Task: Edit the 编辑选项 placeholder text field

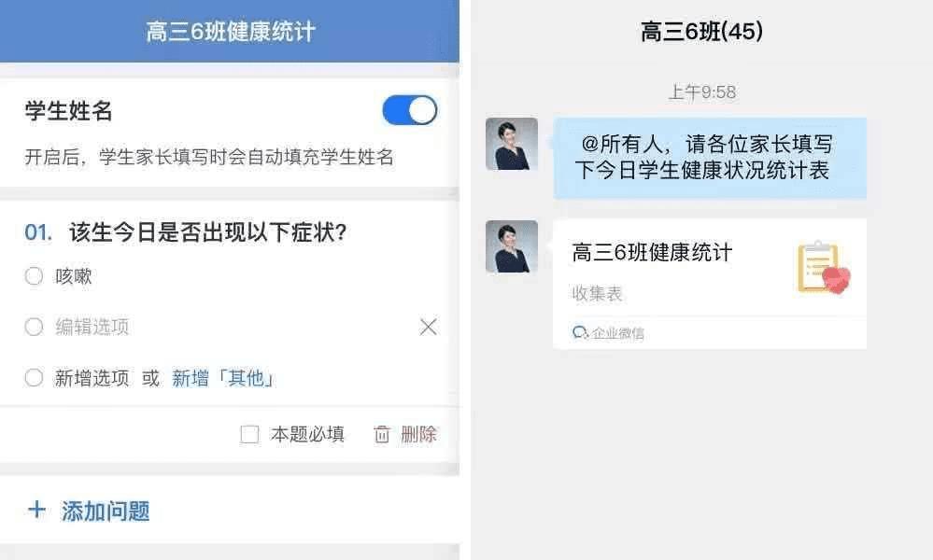Action: coord(92,327)
